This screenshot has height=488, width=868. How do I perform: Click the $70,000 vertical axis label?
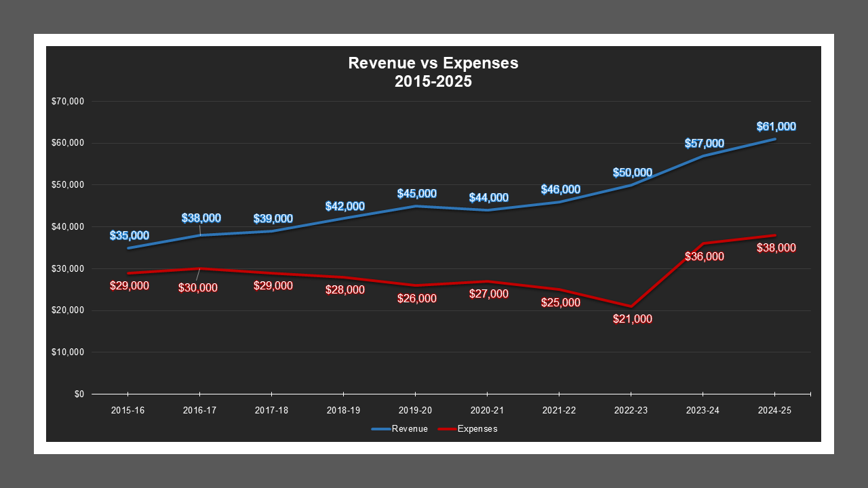pyautogui.click(x=69, y=102)
